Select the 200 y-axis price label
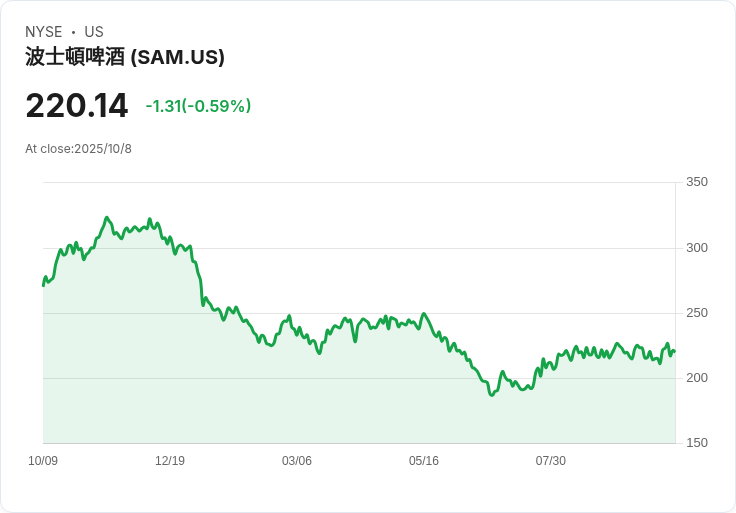Viewport: 736px width, 513px height. (x=697, y=378)
